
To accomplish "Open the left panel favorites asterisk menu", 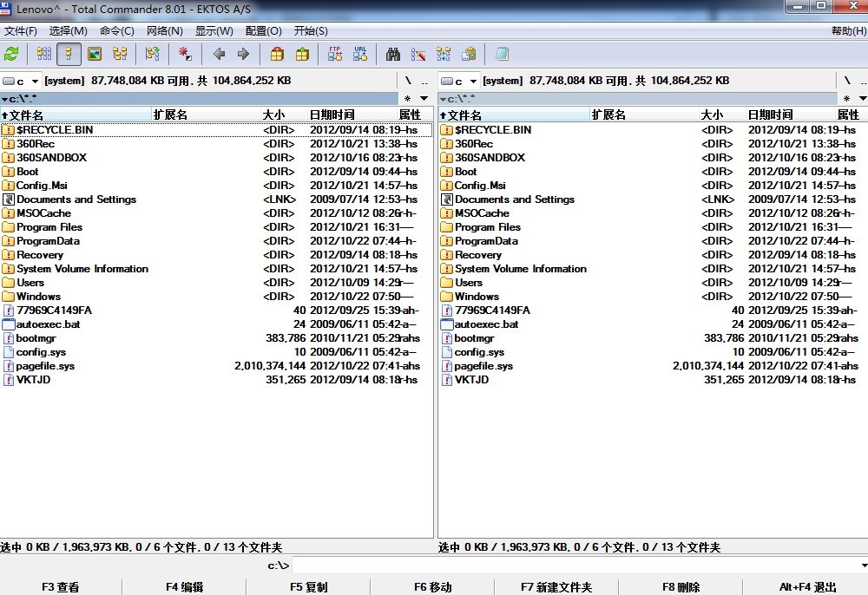I will click(407, 98).
